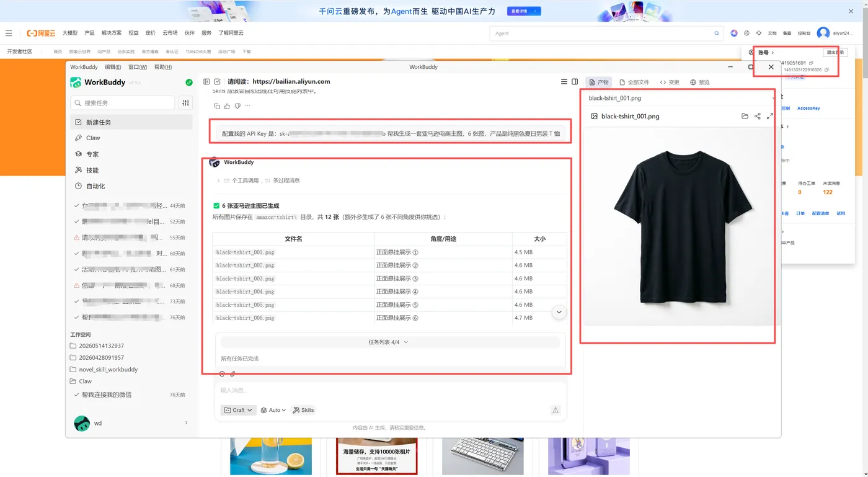Click the green link status icon by WorkBuddy
Screen dimensions: 868x477
pyautogui.click(x=189, y=82)
